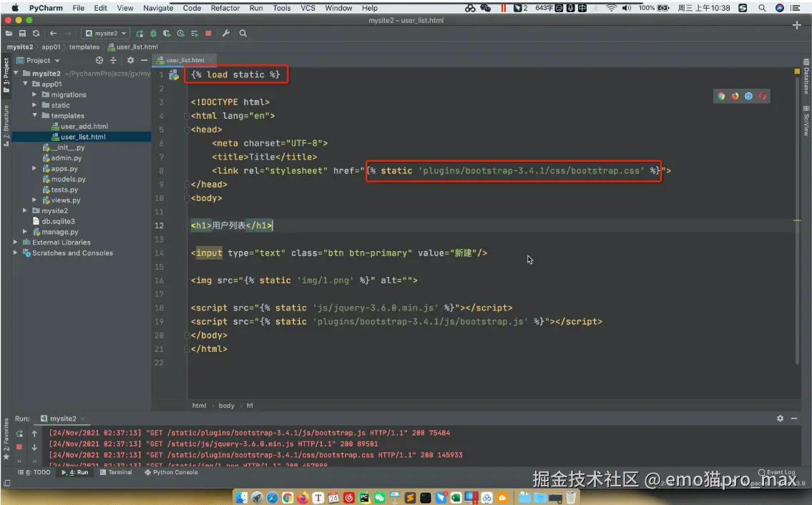Expand the migrations folder
812x505 pixels.
34,95
